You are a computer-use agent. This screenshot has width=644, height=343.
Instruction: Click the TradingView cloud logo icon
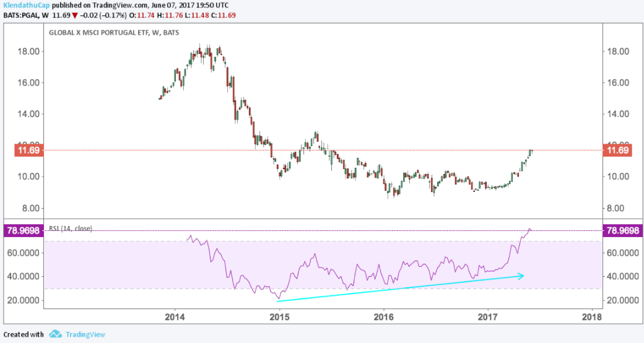pos(56,334)
